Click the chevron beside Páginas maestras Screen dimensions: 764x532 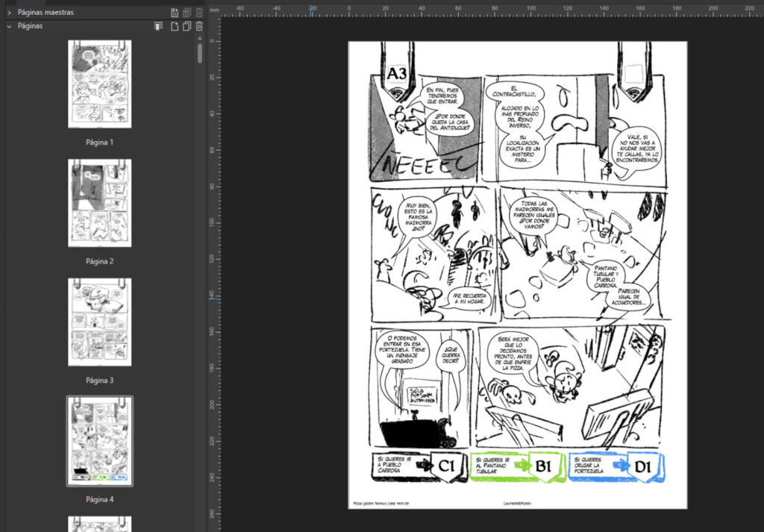(x=7, y=12)
